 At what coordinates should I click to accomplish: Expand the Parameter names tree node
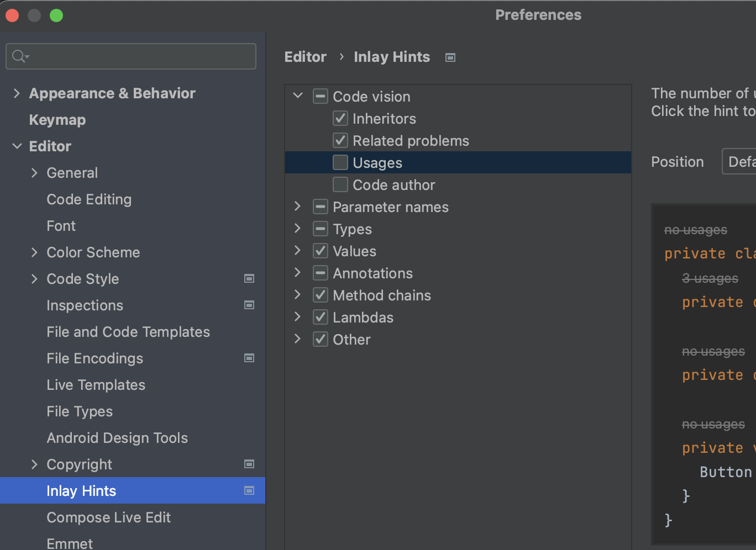[298, 207]
